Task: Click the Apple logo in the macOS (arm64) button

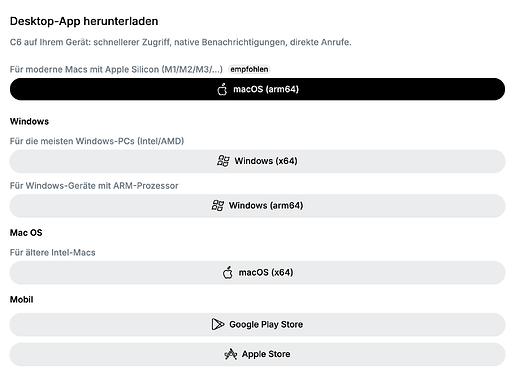Action: coord(222,89)
